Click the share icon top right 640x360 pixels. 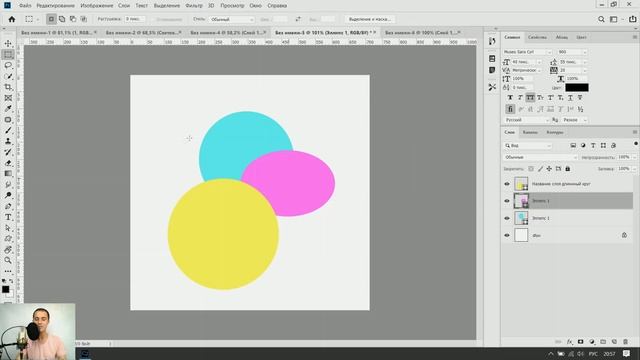click(632, 19)
